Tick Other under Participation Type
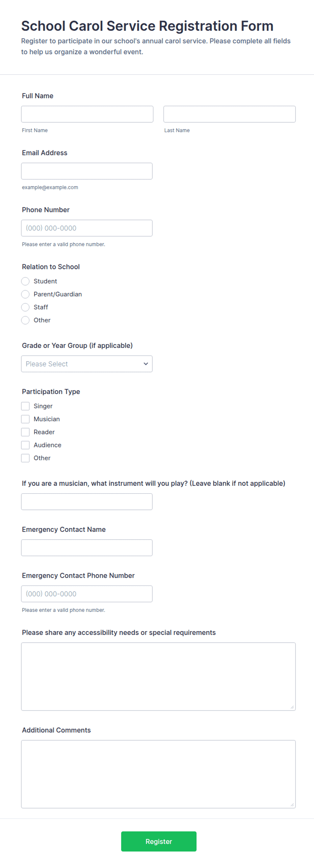This screenshot has height=868, width=314. click(25, 458)
